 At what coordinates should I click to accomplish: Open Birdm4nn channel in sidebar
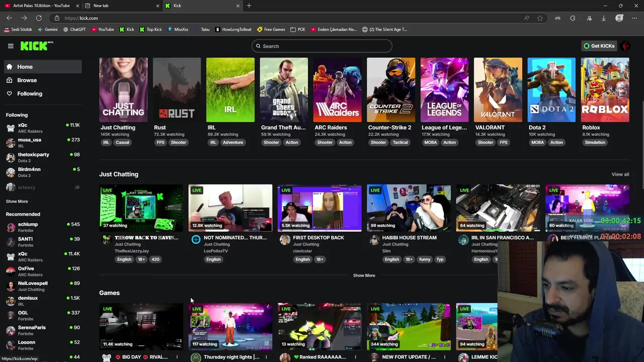(x=43, y=172)
